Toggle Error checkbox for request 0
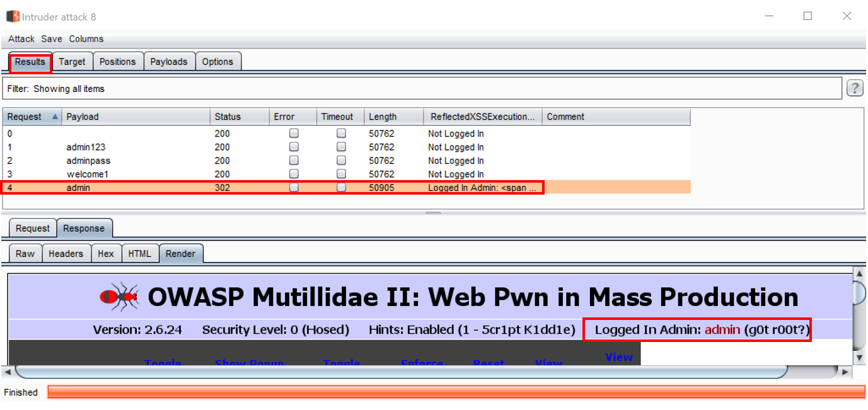 pos(294,134)
